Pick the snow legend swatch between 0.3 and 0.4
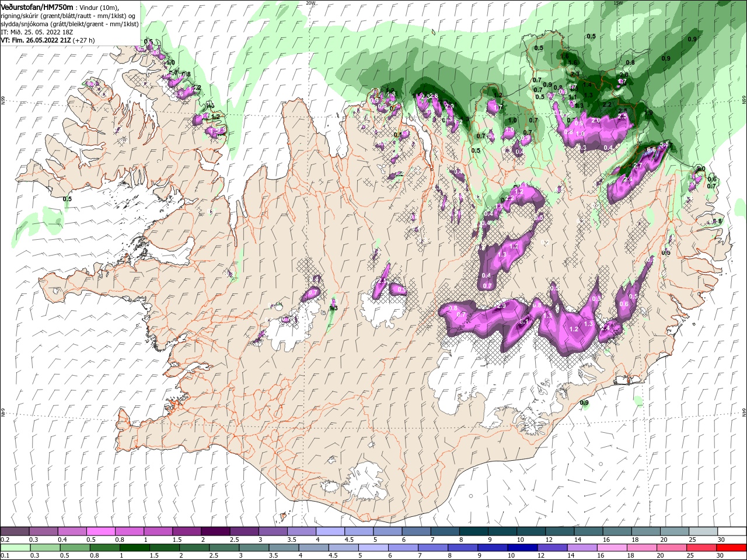This screenshot has width=747, height=560. (43, 531)
